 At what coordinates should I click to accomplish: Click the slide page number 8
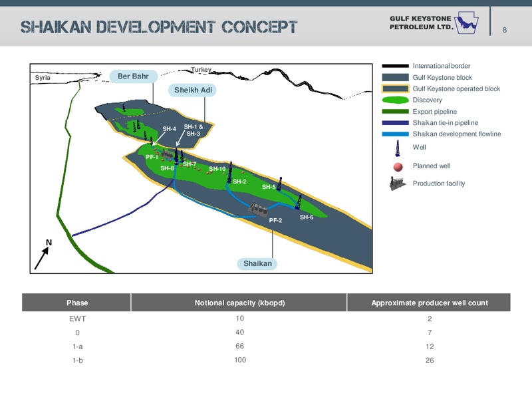(505, 30)
